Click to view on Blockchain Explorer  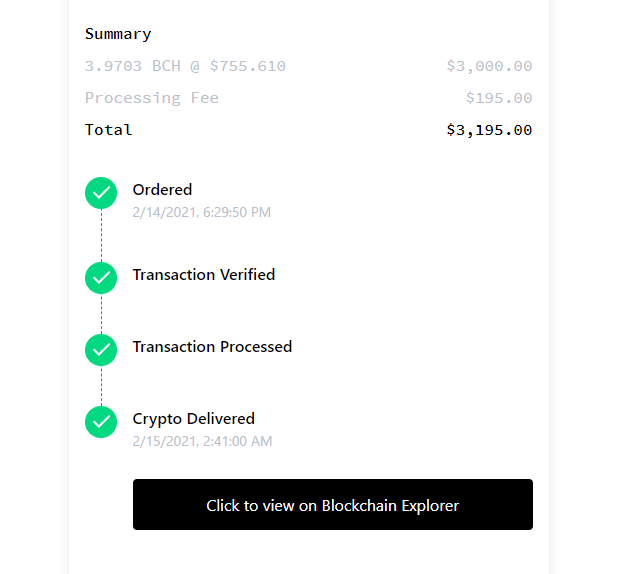pyautogui.click(x=333, y=505)
